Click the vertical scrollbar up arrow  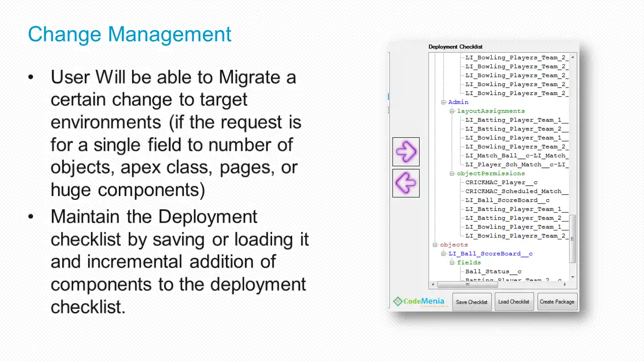click(573, 57)
